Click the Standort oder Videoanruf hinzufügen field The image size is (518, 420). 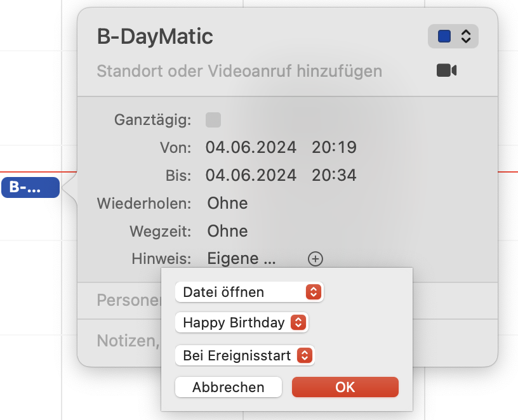pyautogui.click(x=239, y=70)
